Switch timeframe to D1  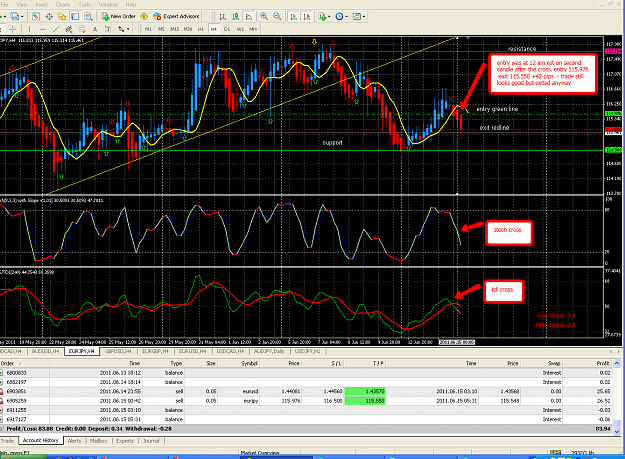227,29
